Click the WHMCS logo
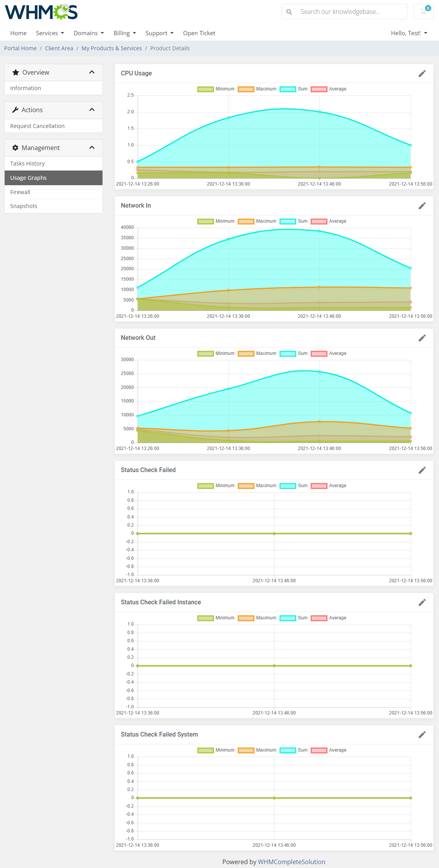Screen dimensions: 439x868 click(x=41, y=12)
